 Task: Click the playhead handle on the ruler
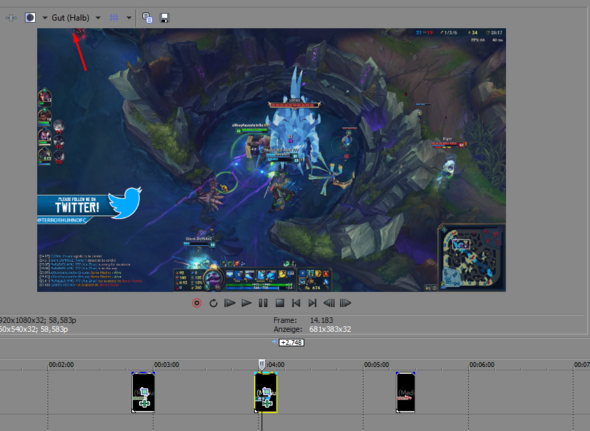click(x=262, y=364)
